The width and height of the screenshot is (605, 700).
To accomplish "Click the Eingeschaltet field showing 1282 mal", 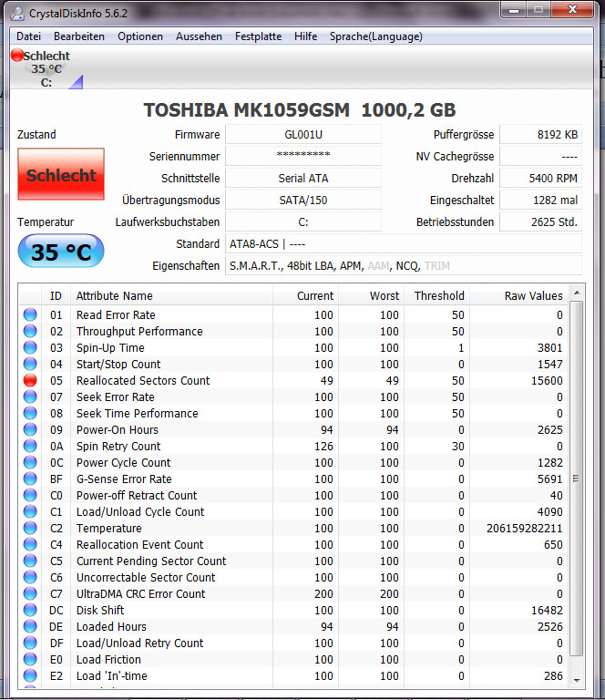I will coord(540,200).
